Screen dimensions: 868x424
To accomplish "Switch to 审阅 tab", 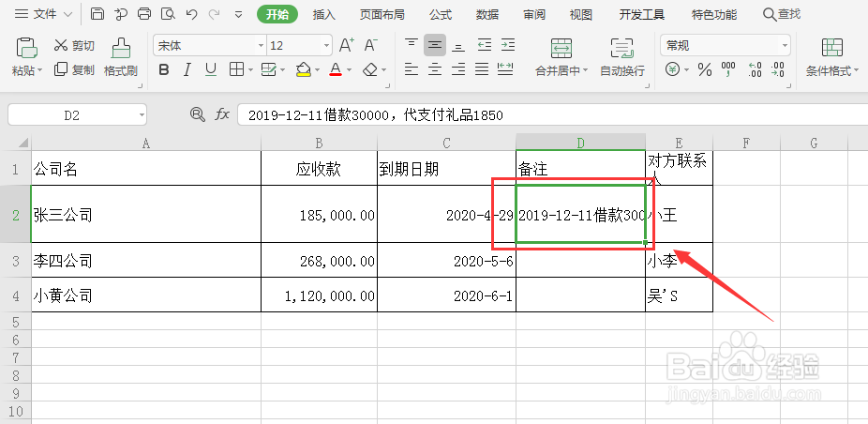I will 534,15.
